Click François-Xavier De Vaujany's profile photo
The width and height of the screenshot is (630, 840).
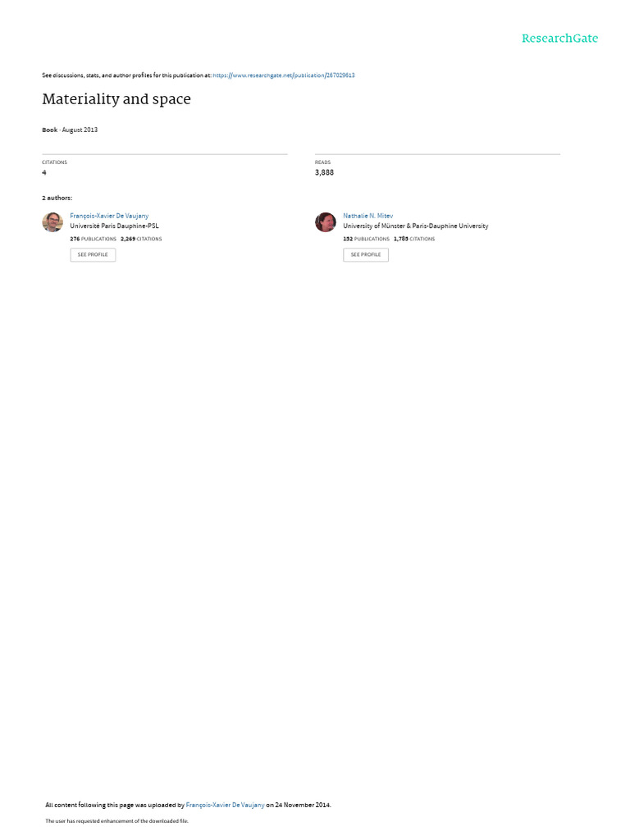tap(52, 221)
